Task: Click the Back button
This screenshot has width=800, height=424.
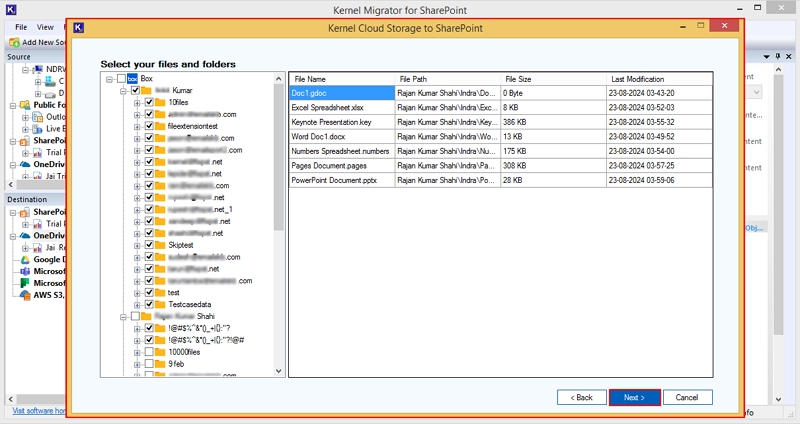Action: tap(582, 397)
